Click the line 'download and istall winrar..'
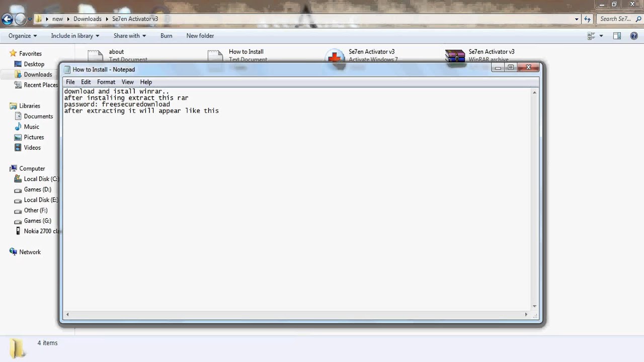Screen dimensions: 644x362 (117, 92)
